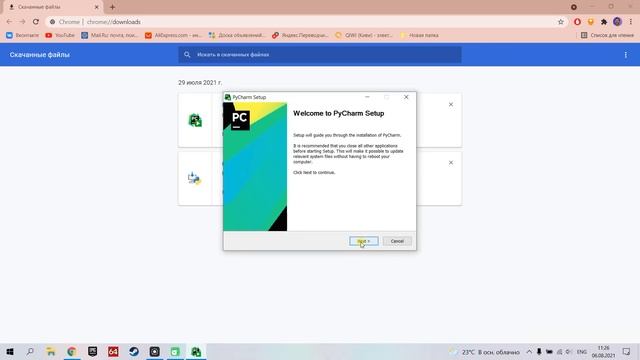Open the Opera red extension icon
The height and width of the screenshot is (360, 640).
(577, 22)
